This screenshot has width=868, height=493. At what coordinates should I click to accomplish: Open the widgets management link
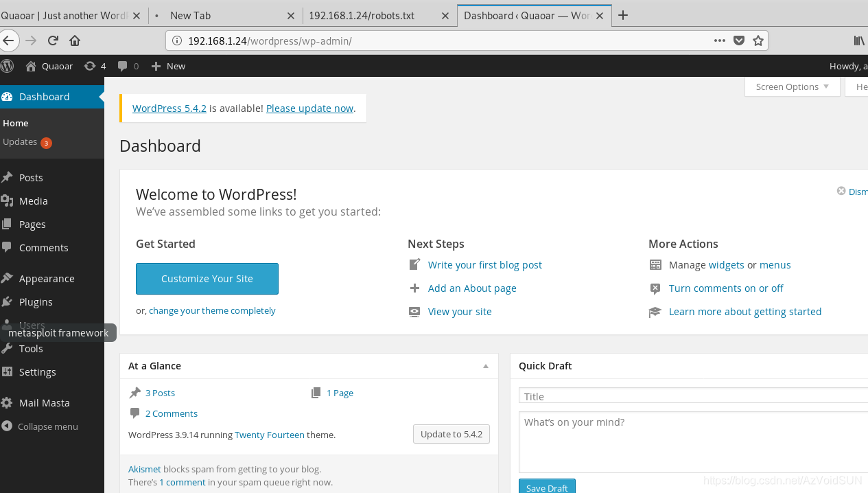(726, 265)
